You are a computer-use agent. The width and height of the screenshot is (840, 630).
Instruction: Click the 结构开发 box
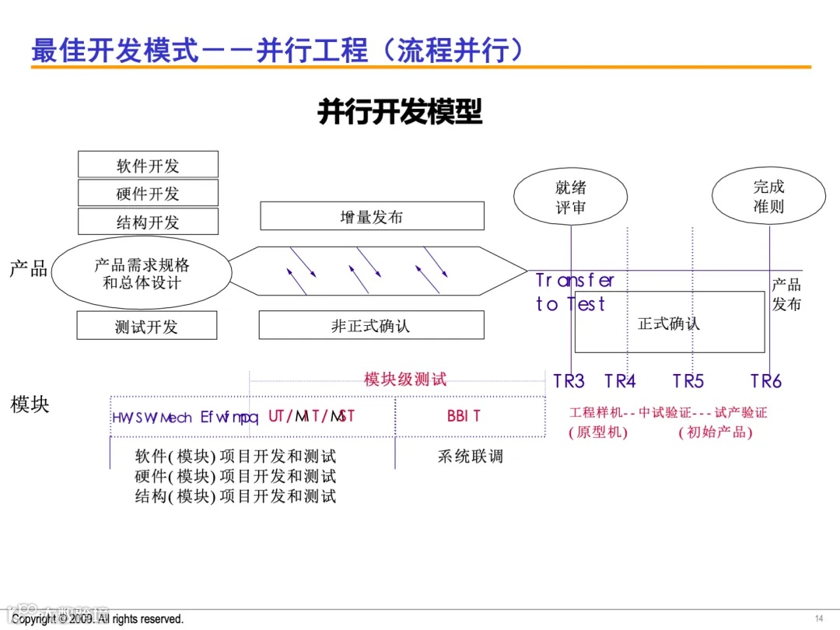pyautogui.click(x=147, y=222)
